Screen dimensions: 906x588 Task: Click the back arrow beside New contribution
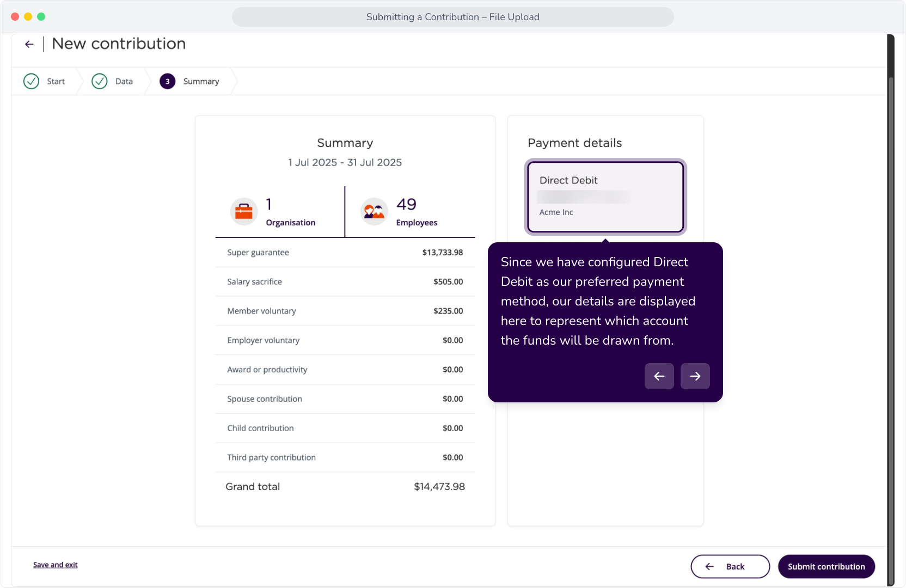pyautogui.click(x=29, y=44)
